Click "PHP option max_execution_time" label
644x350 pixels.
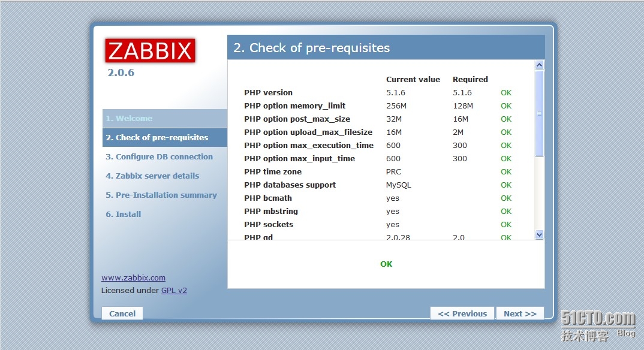309,145
